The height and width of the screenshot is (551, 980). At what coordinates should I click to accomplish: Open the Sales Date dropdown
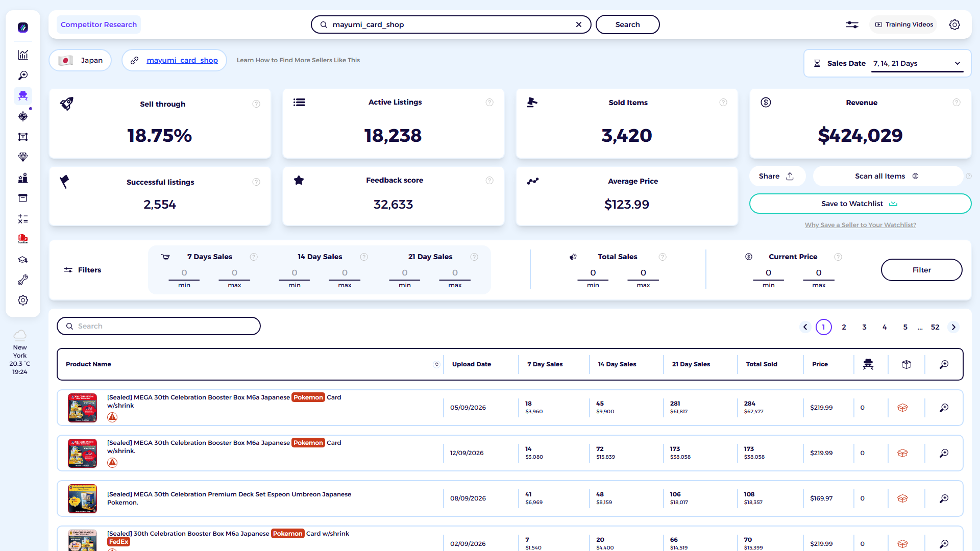click(x=917, y=63)
